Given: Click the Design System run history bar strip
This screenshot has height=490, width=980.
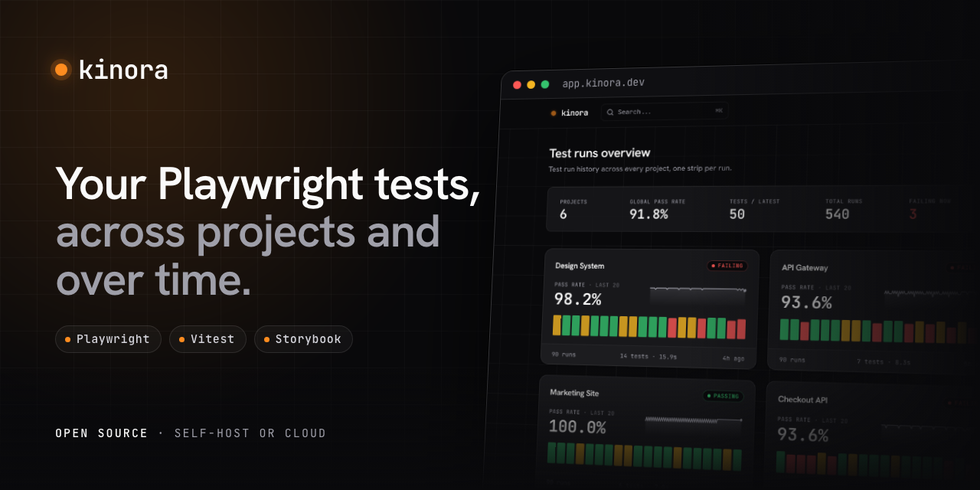Looking at the screenshot, I should (x=649, y=327).
